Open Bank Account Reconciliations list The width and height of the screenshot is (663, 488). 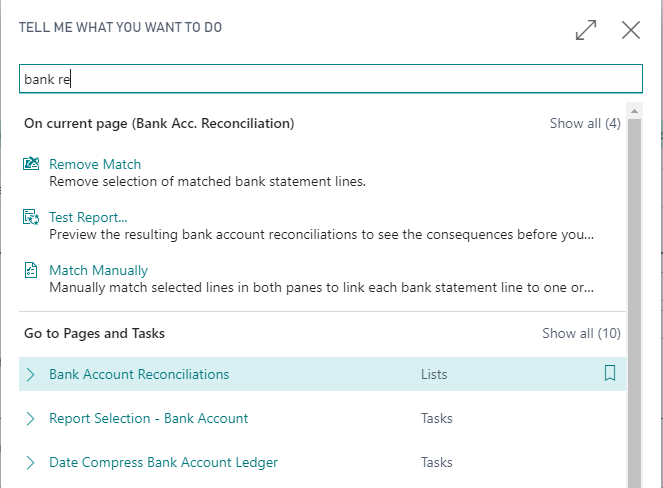tap(139, 375)
